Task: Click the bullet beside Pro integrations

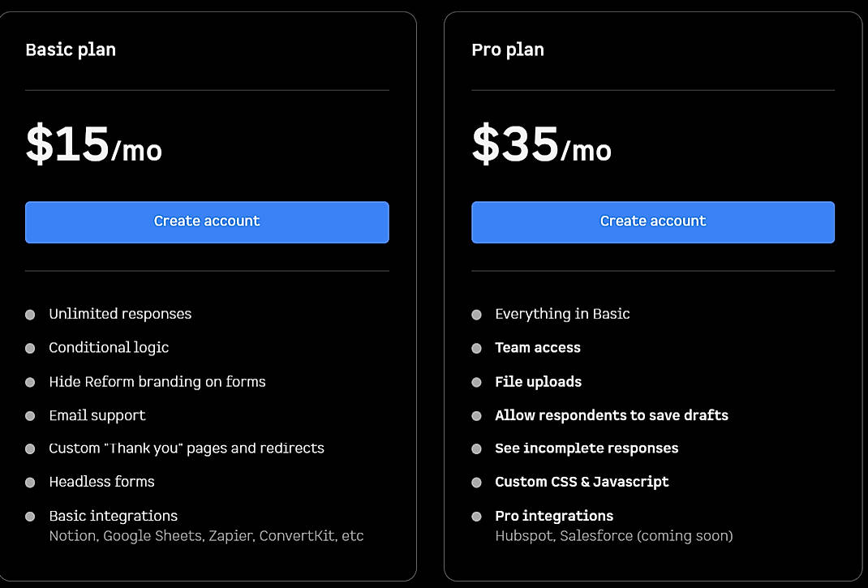Action: [x=476, y=516]
